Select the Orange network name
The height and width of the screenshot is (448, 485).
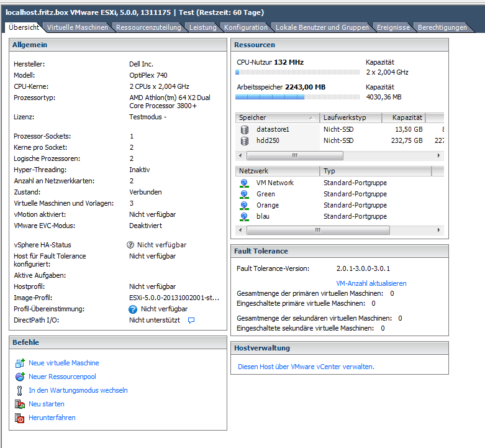pyautogui.click(x=268, y=206)
